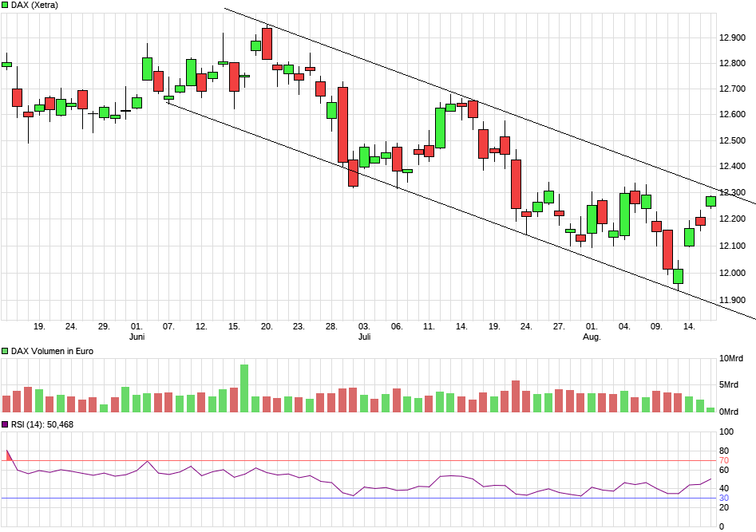Image resolution: width=756 pixels, height=532 pixels.
Task: Click the RSI 100 axis label
Action: tap(726, 432)
